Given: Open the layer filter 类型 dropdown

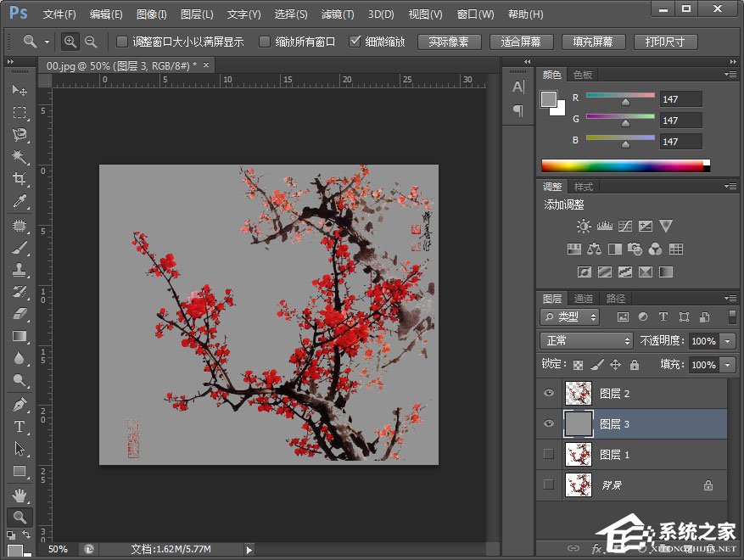Looking at the screenshot, I should point(570,316).
